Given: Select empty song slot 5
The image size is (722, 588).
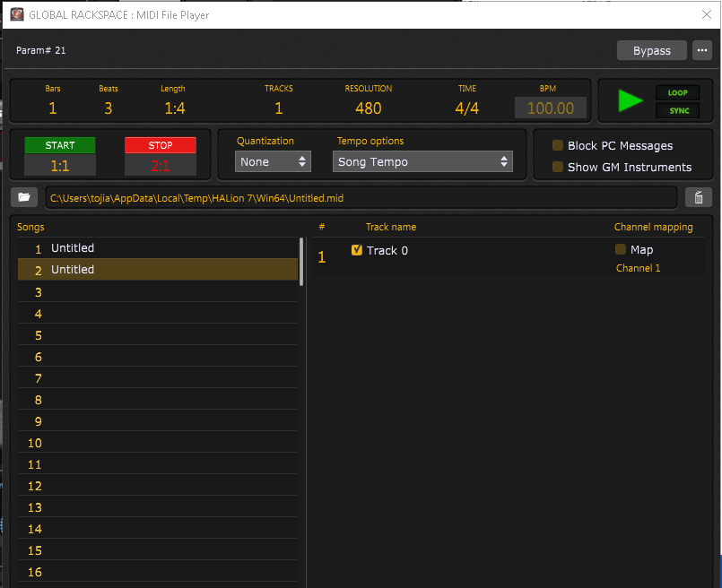Looking at the screenshot, I should (x=158, y=335).
